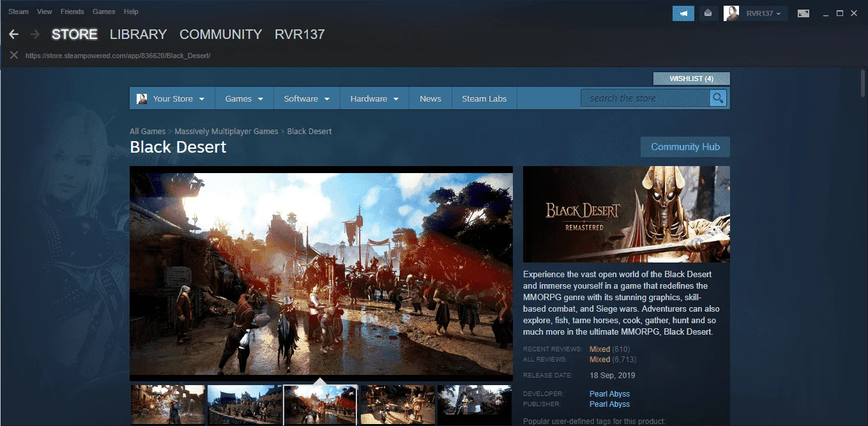Click the Pearl Abyss publisher link
Image resolution: width=868 pixels, height=426 pixels.
point(609,404)
